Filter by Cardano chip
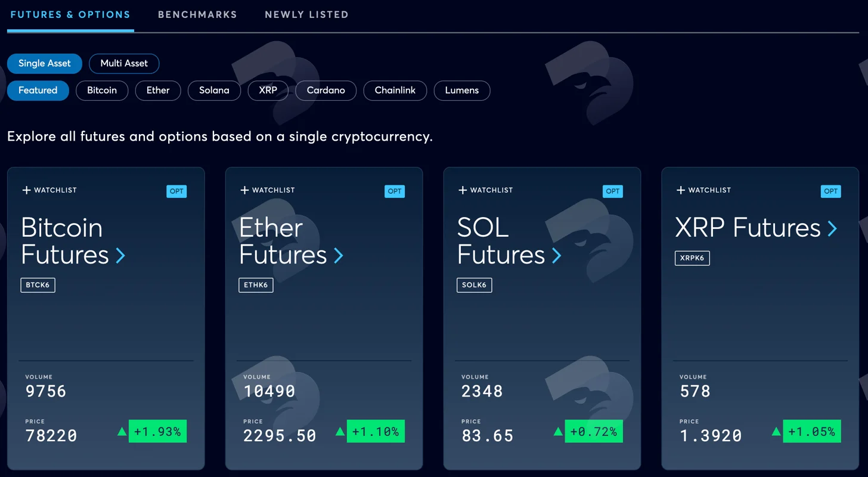 coord(326,91)
